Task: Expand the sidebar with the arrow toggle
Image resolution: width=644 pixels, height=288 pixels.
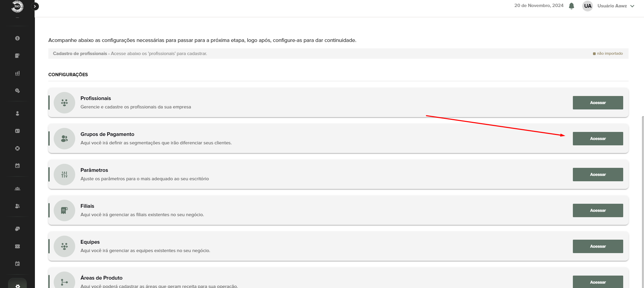Action: coord(35,6)
